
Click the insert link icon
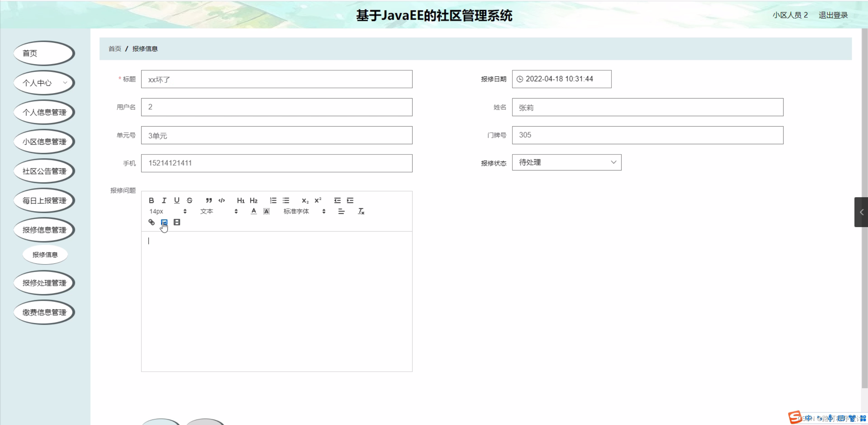[151, 222]
